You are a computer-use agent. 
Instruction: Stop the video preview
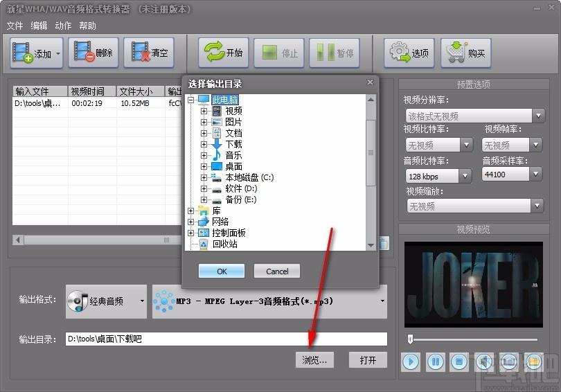pos(459,362)
